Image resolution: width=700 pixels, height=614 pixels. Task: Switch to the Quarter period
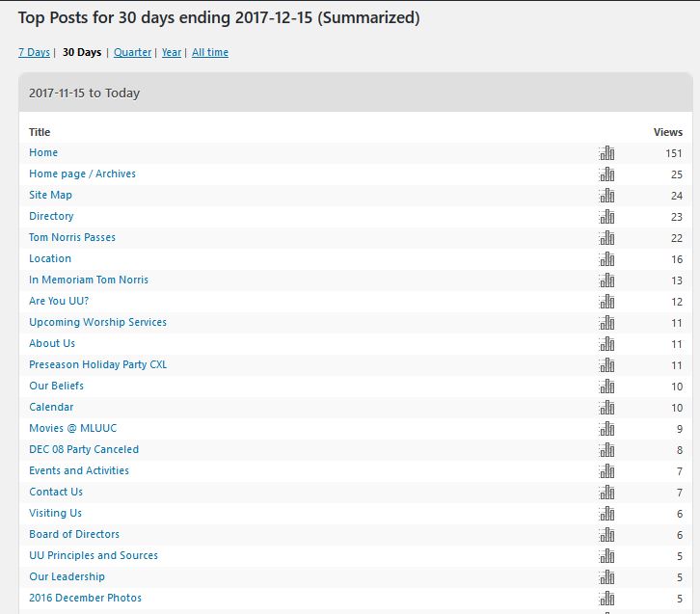coord(133,52)
